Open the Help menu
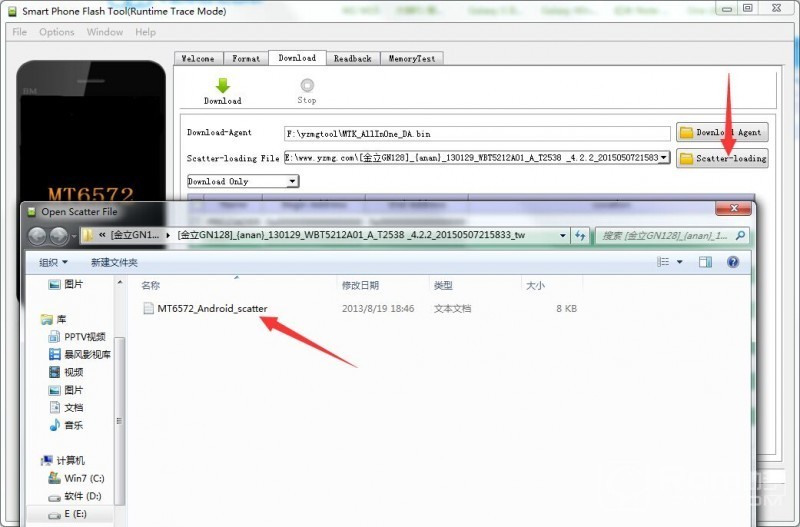Screen dimensions: 800x527 tap(145, 32)
